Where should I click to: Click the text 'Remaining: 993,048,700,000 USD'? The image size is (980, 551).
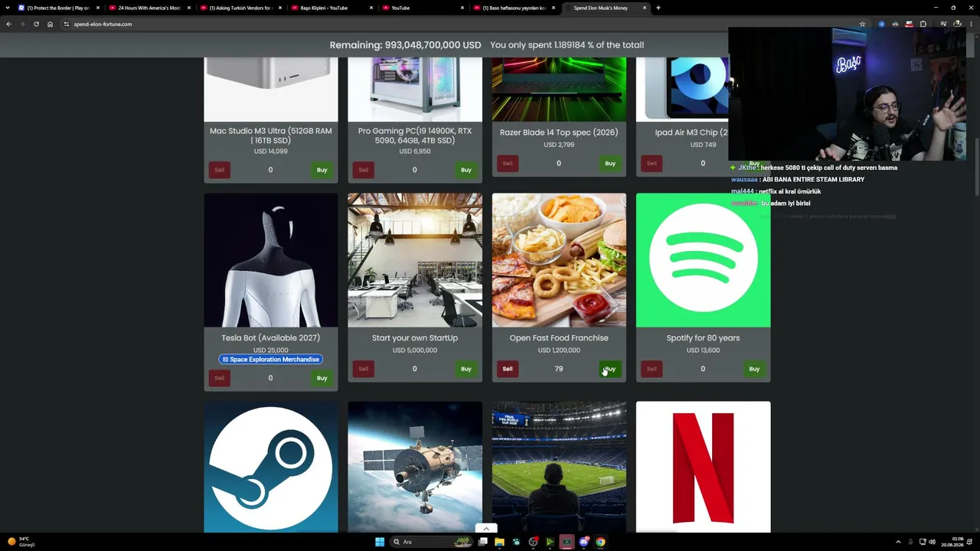point(405,45)
